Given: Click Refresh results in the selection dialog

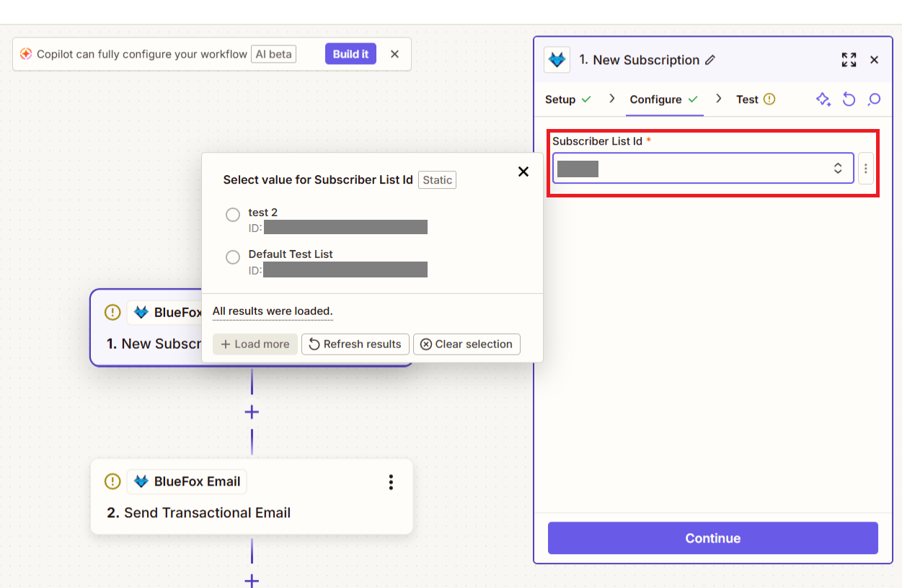Looking at the screenshot, I should point(355,344).
